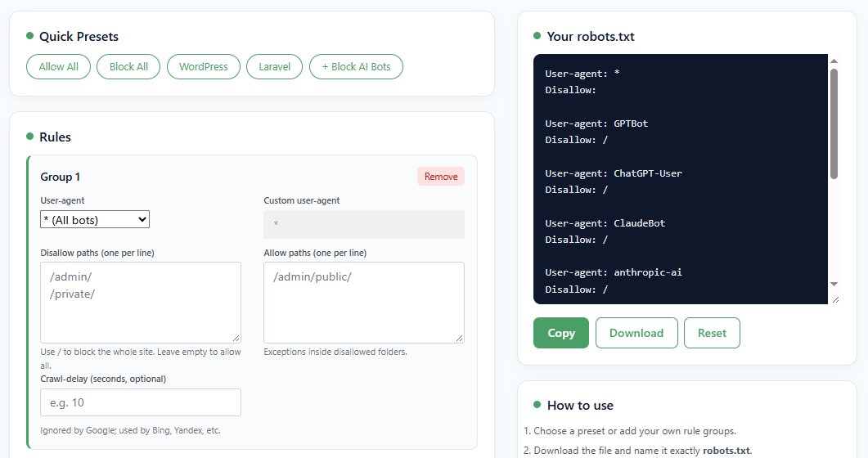The width and height of the screenshot is (868, 458).
Task: Click 'Choose a preset' instruction step
Action: click(x=635, y=431)
